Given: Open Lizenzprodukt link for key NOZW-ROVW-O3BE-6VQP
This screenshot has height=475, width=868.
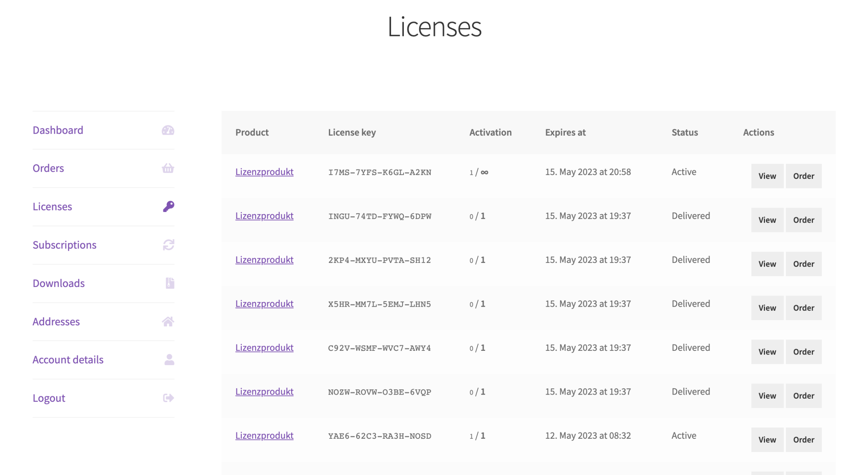Looking at the screenshot, I should (264, 392).
